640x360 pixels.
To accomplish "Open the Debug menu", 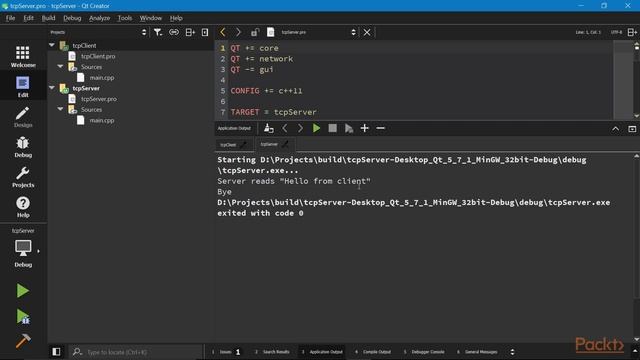I will point(72,18).
